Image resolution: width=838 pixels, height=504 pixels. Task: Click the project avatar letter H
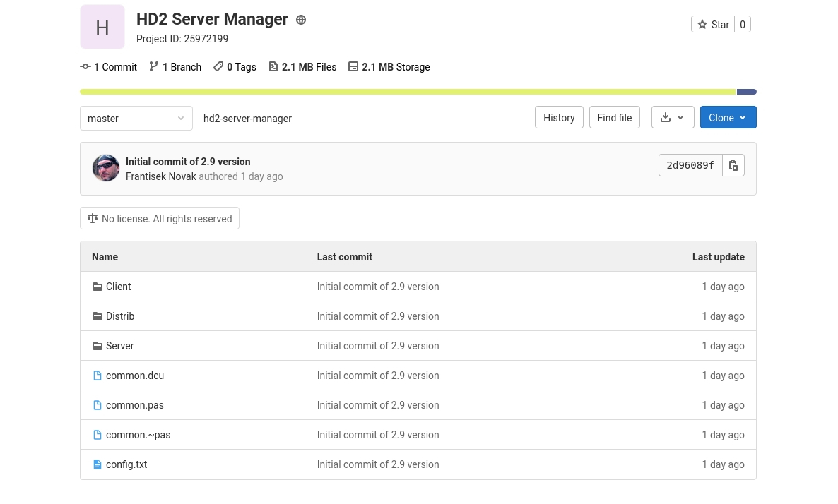click(102, 28)
